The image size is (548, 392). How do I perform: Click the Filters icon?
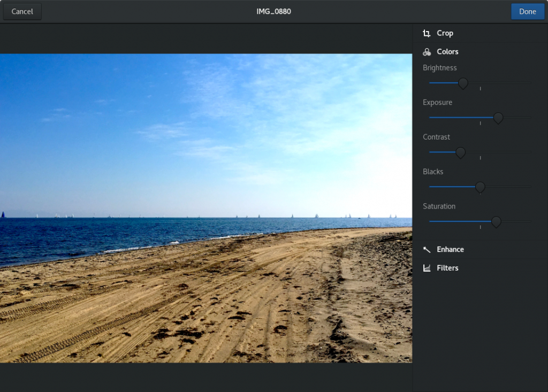[x=427, y=268]
